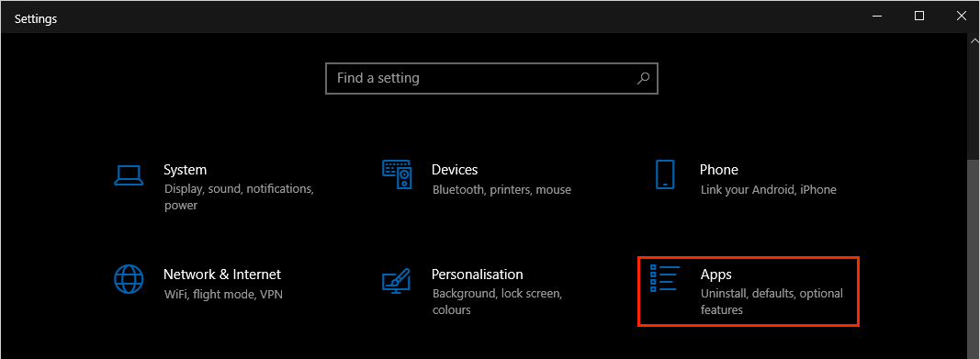Click the search magnifier icon
Image resolution: width=980 pixels, height=359 pixels.
pyautogui.click(x=643, y=78)
